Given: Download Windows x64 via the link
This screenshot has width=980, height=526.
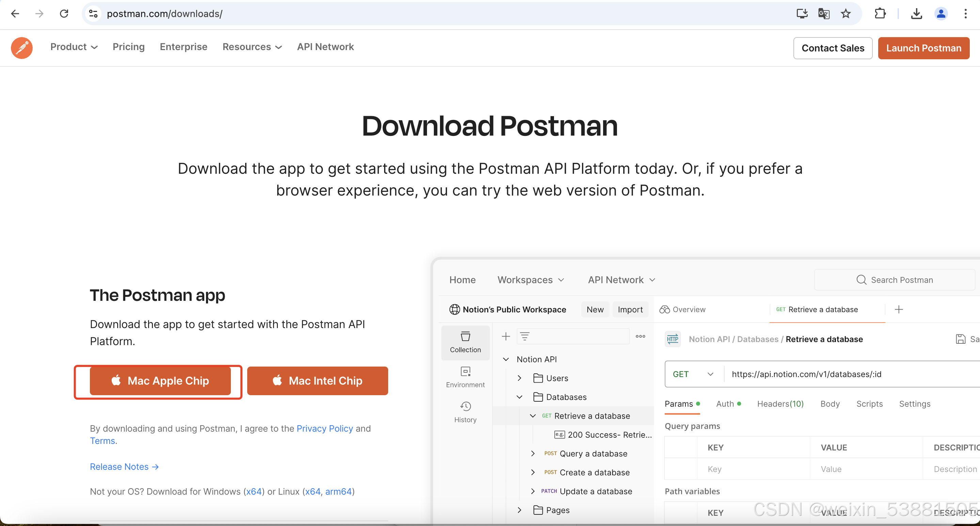Looking at the screenshot, I should (x=254, y=491).
